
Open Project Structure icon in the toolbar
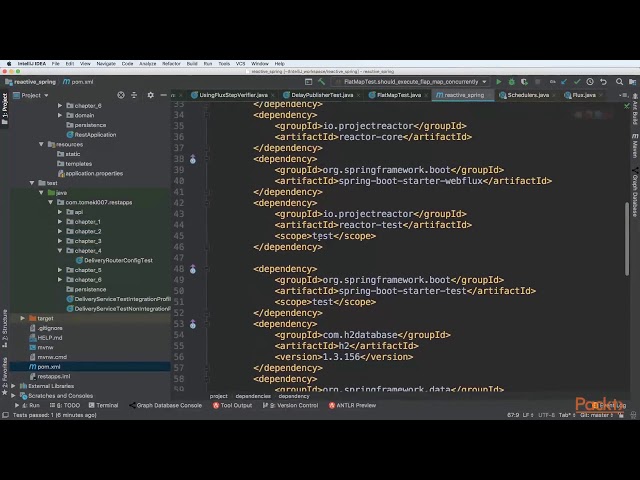tap(632, 82)
